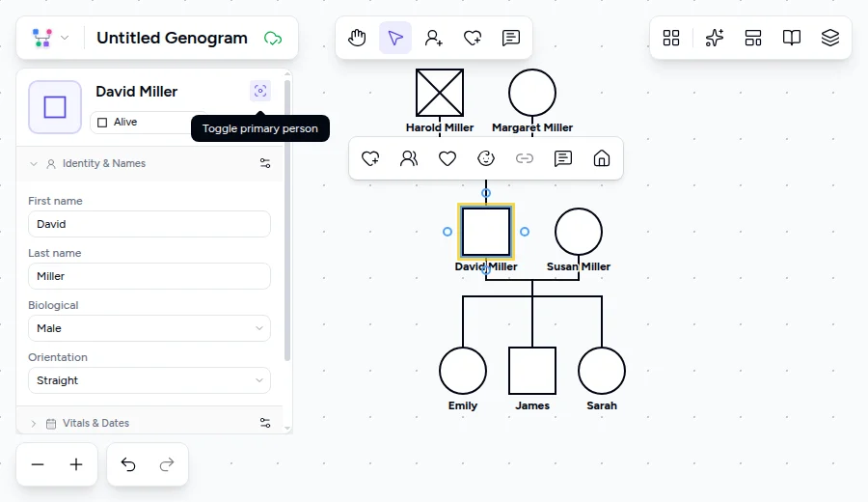Image resolution: width=868 pixels, height=502 pixels.
Task: Zoom out with the minus button
Action: 38,464
